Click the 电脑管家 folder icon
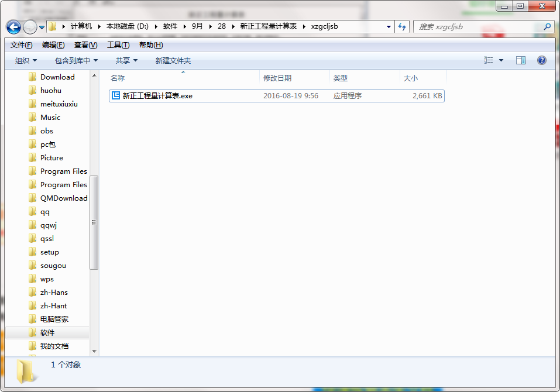The width and height of the screenshot is (560, 392). 33,319
